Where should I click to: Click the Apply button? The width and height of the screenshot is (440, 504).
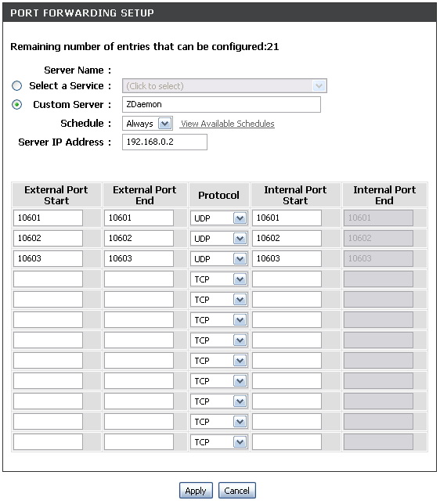(x=196, y=491)
